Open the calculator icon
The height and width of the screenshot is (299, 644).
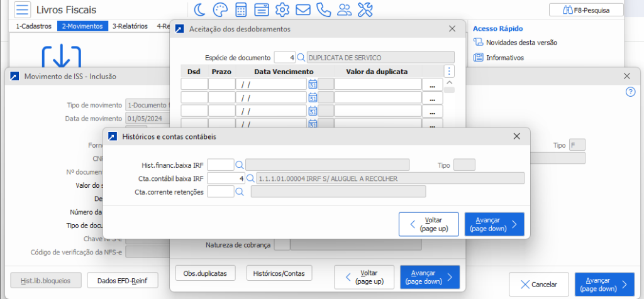tap(241, 9)
